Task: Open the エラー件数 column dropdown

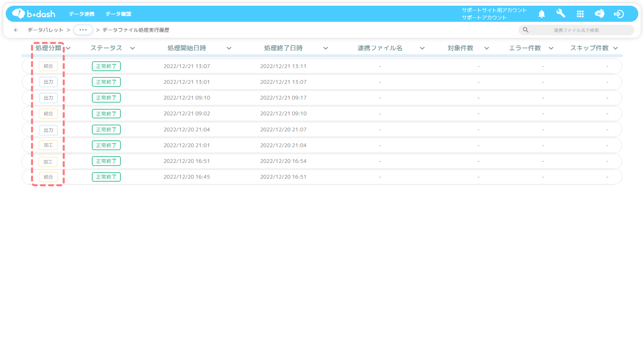Action: [x=551, y=48]
